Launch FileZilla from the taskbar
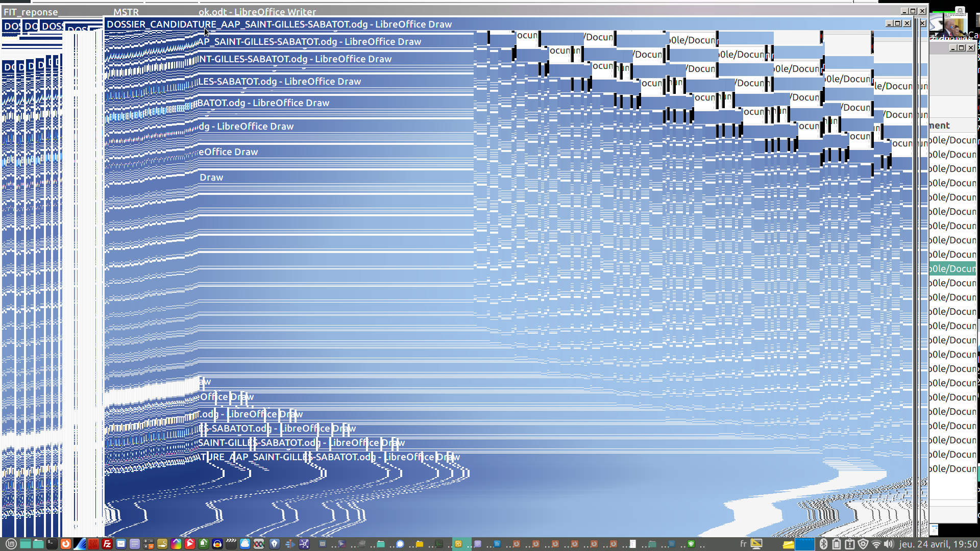 point(107,544)
